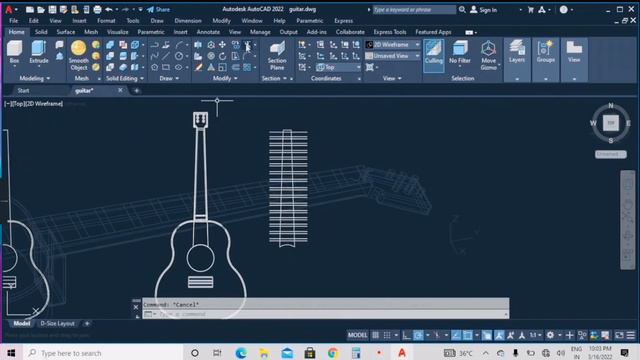Click the keyword search field

point(414,9)
